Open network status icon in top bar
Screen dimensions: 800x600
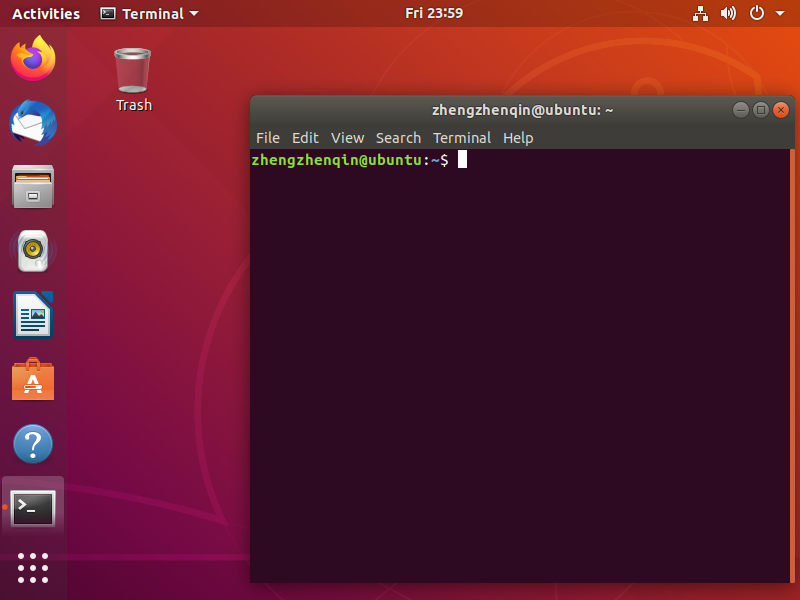click(x=700, y=13)
